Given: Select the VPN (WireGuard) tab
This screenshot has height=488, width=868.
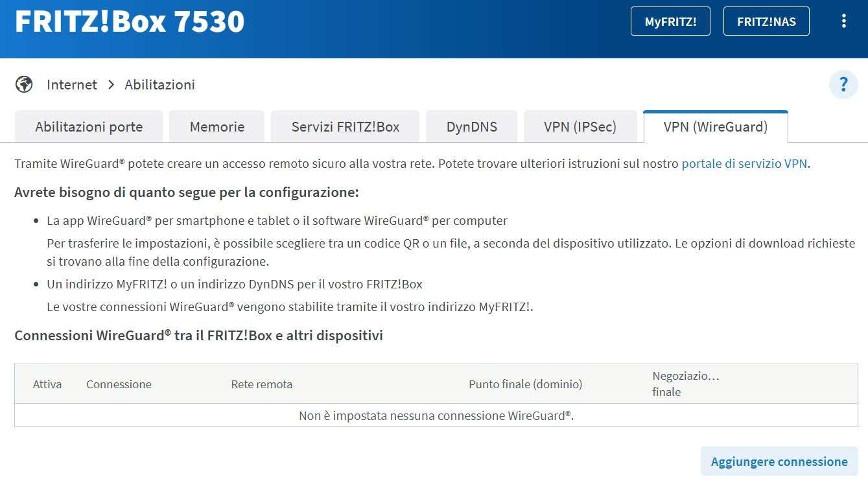Looking at the screenshot, I should click(x=715, y=126).
